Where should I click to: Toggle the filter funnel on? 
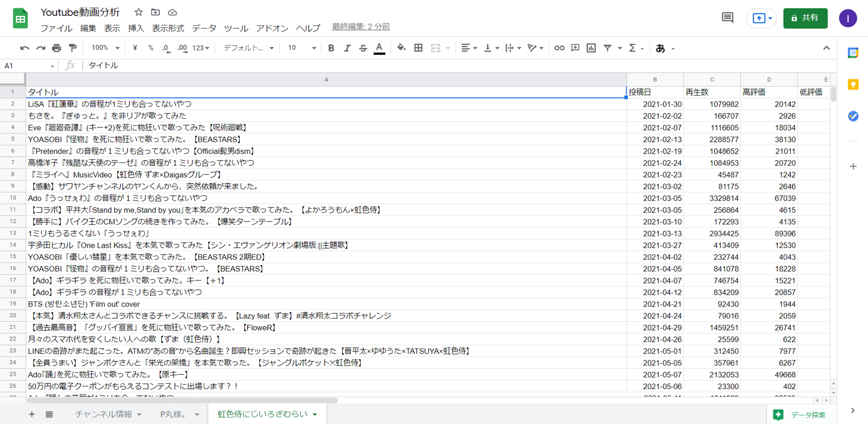pyautogui.click(x=607, y=48)
